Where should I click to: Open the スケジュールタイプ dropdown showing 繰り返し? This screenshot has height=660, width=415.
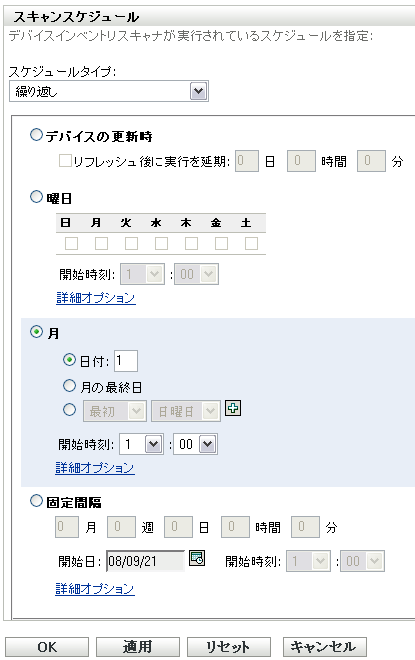109,91
